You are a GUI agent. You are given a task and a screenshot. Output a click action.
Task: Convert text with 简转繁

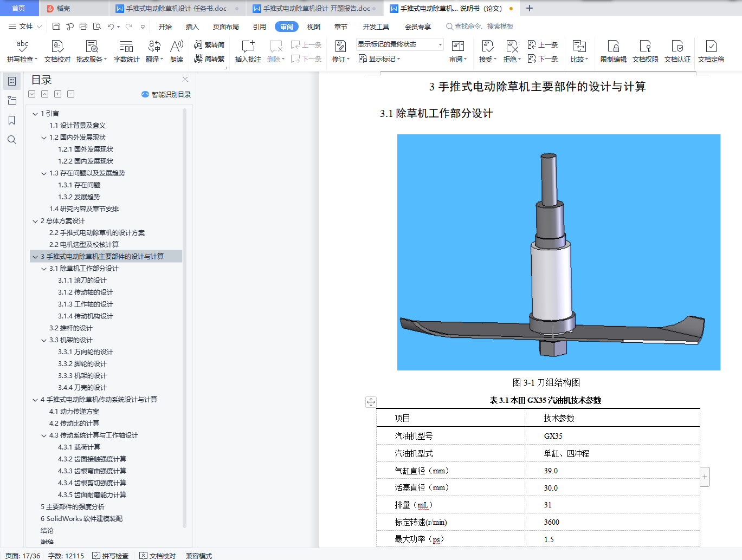click(x=209, y=59)
